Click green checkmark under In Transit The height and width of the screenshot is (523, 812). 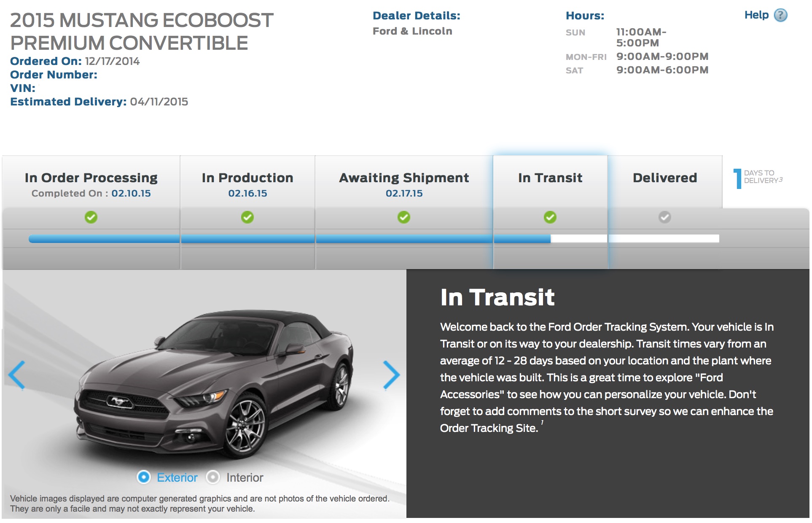(550, 217)
